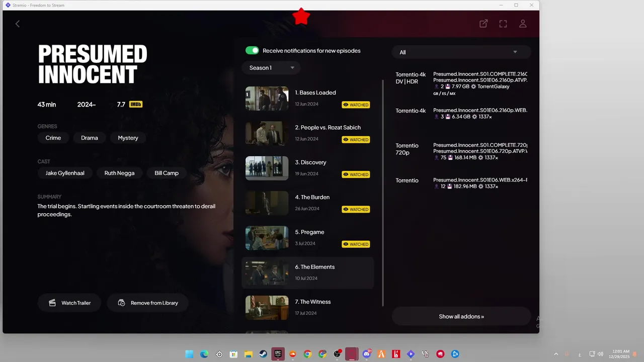Select episode 7. The Witness

[x=308, y=308]
